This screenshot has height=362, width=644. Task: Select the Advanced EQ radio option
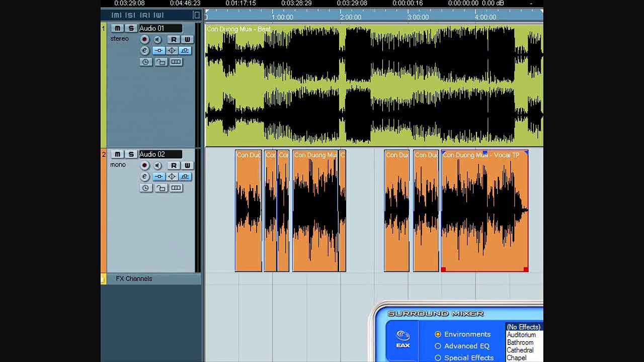[x=438, y=346]
